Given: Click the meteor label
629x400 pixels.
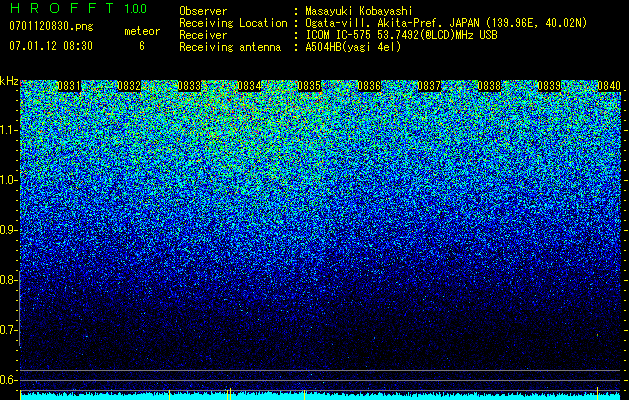Looking at the screenshot, I should point(142,31).
